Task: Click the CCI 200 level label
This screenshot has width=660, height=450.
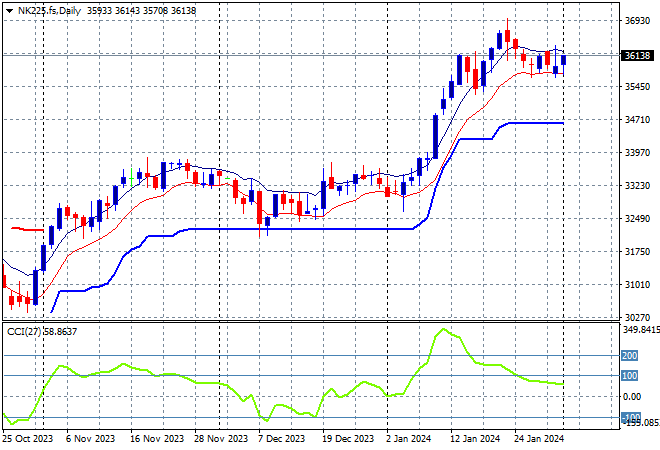Action: pyautogui.click(x=630, y=356)
